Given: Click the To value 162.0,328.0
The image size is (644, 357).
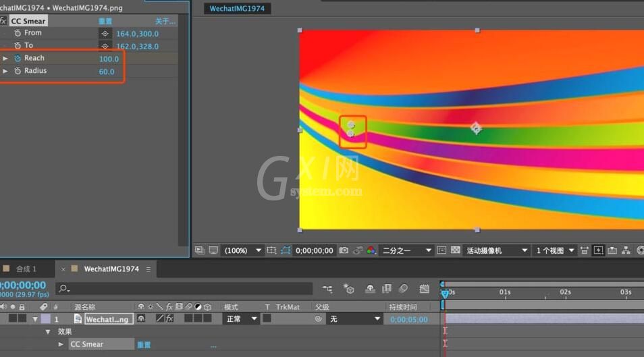Looking at the screenshot, I should (137, 47).
